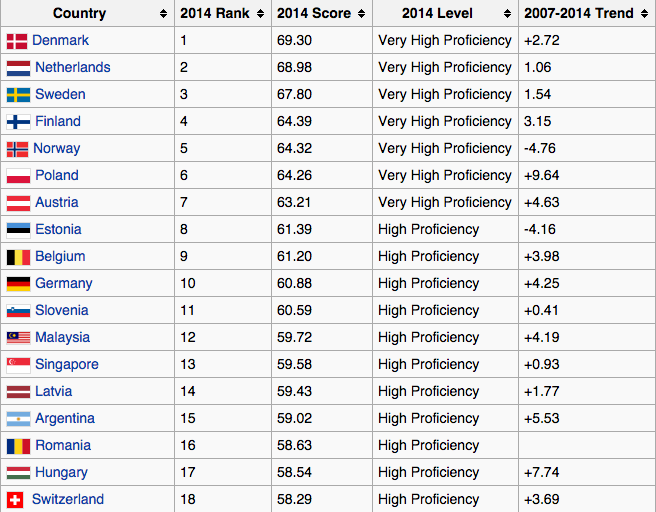Click the Malaysia flag icon
The image size is (656, 512).
(18, 338)
